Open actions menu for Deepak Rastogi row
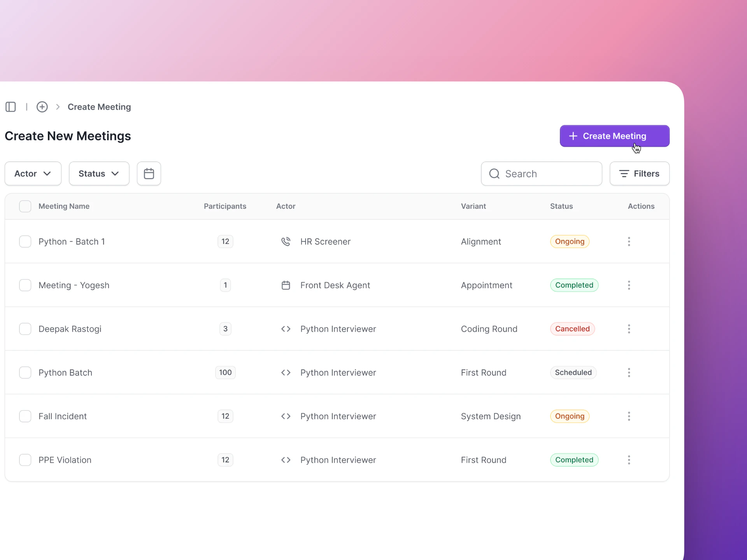This screenshot has height=560, width=747. point(629,329)
